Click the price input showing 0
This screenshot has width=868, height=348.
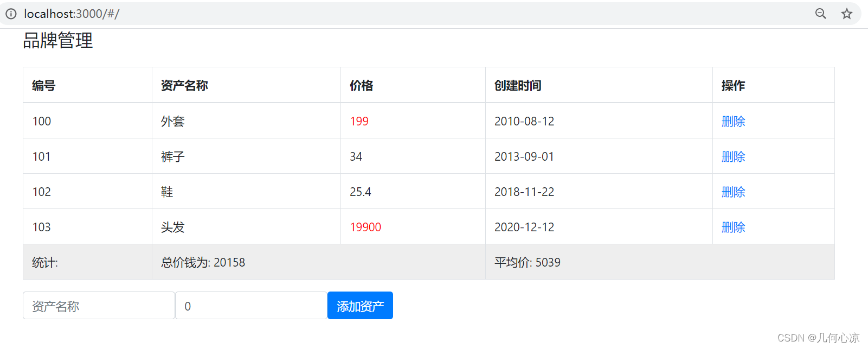coord(251,306)
